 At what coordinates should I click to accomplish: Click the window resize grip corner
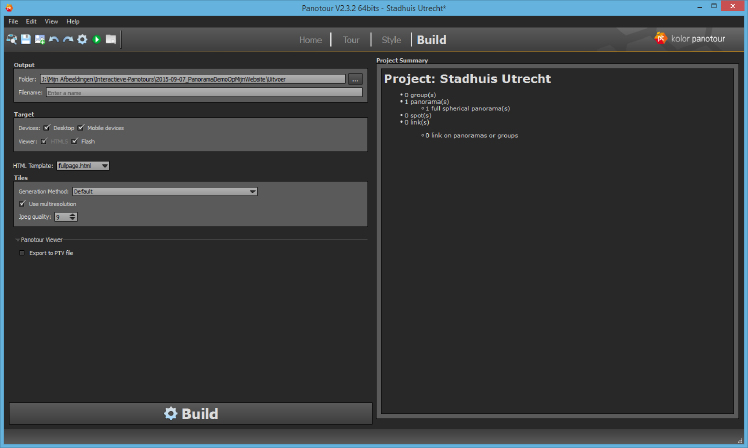pos(740,440)
